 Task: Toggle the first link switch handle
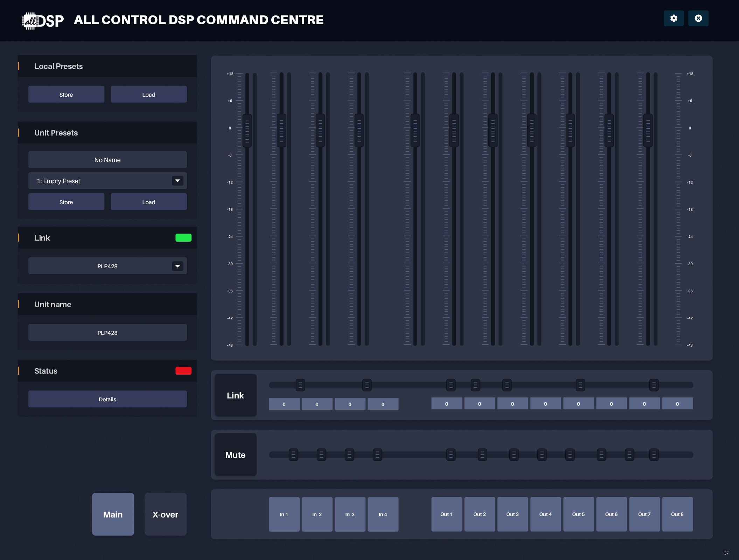click(300, 385)
